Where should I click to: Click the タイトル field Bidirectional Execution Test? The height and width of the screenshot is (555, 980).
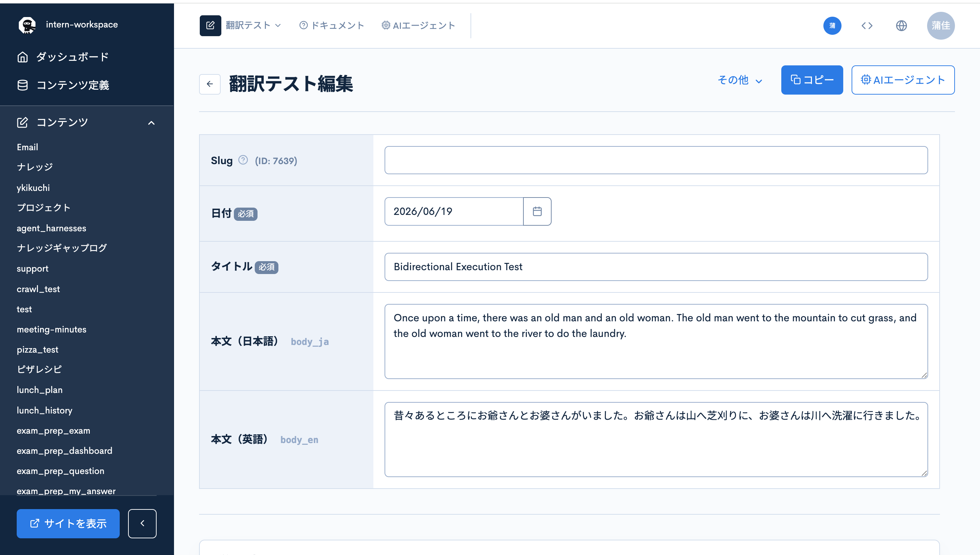click(x=656, y=267)
